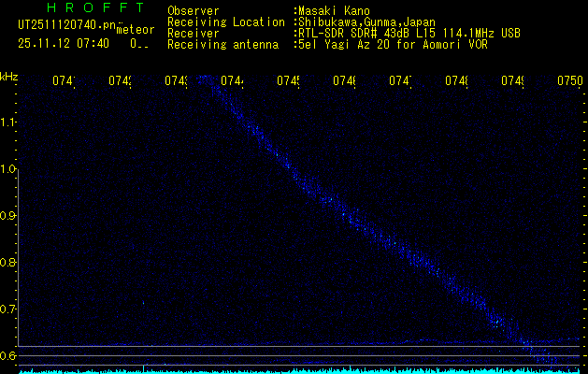The image size is (588, 374).
Task: Click the 0.9 frequency axis tick
Action: pos(9,216)
